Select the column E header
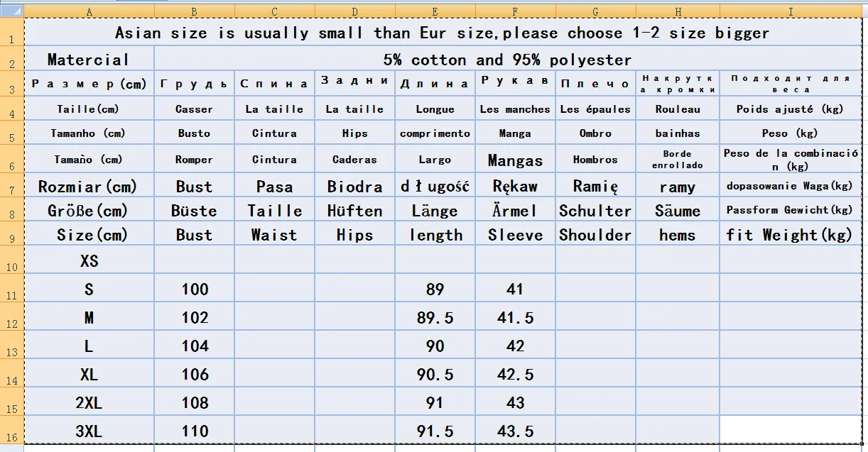This screenshot has height=452, width=868. pos(435,11)
